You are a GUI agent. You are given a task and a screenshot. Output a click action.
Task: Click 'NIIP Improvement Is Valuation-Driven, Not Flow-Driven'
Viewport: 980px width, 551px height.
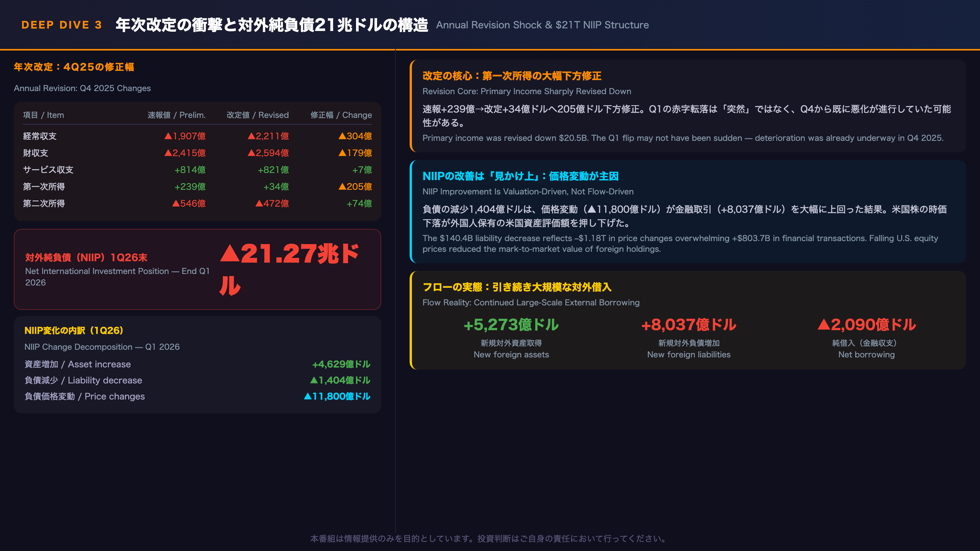[528, 191]
